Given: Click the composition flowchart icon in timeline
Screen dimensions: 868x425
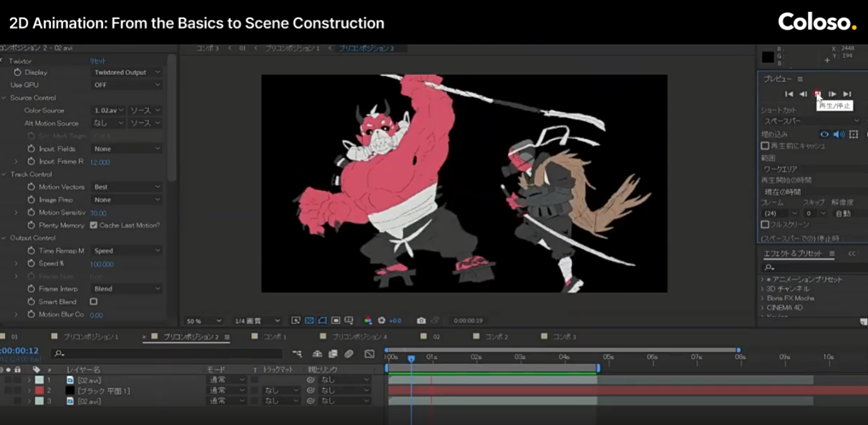Looking at the screenshot, I should [298, 354].
